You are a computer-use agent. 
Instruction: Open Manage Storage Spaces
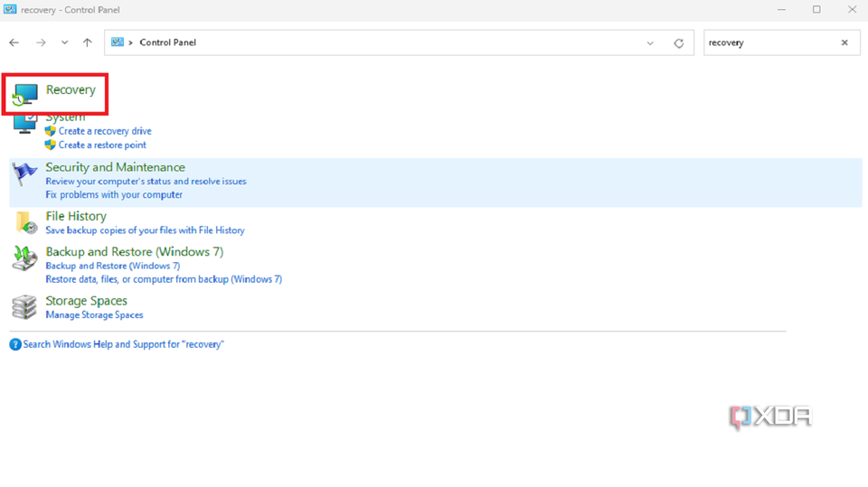coord(94,315)
